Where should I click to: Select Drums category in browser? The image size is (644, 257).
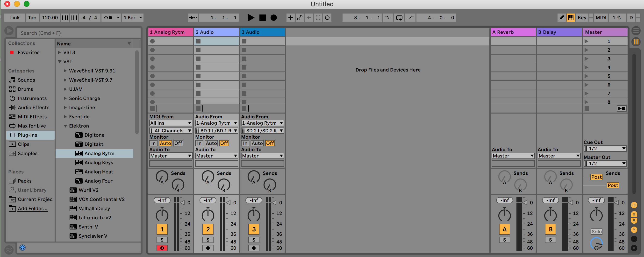(25, 89)
